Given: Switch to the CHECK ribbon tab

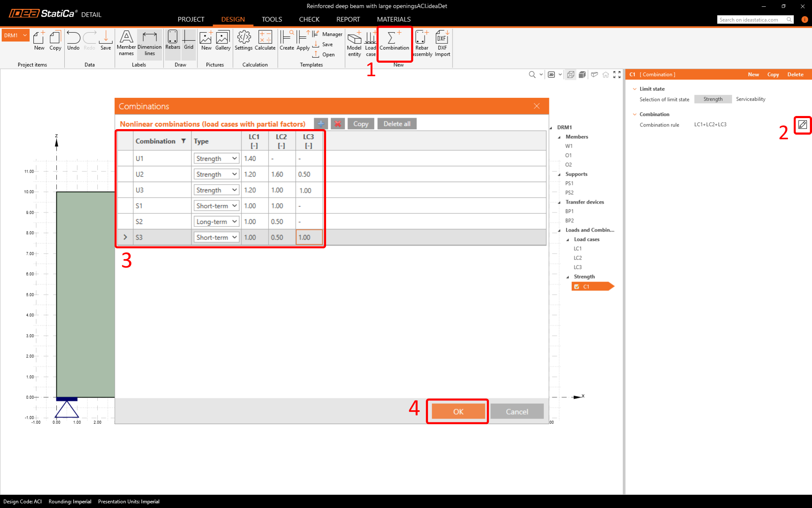Looking at the screenshot, I should [309, 19].
